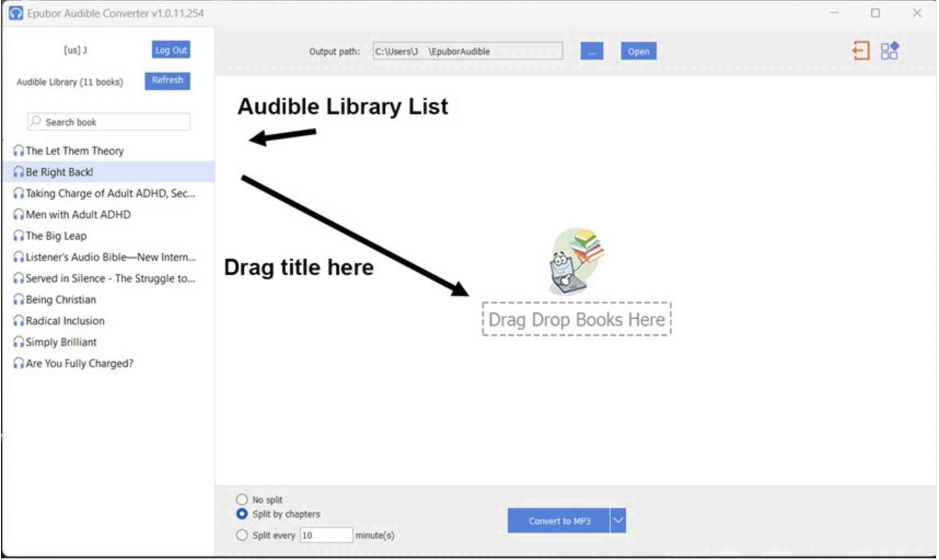Click the Log Out button

click(x=171, y=50)
